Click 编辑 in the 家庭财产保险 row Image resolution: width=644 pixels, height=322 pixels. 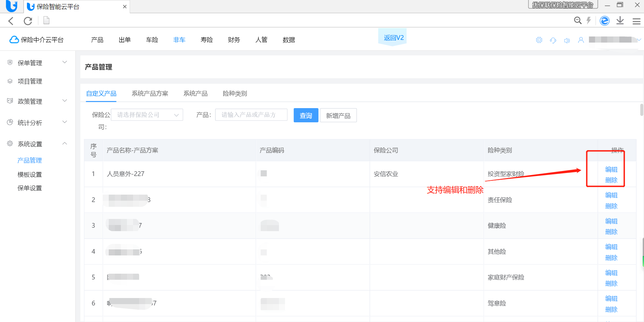tap(611, 273)
